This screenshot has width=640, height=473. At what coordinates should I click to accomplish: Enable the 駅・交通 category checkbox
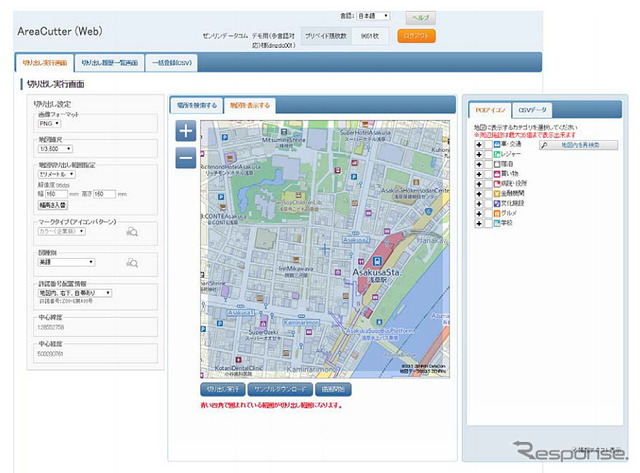click(488, 144)
